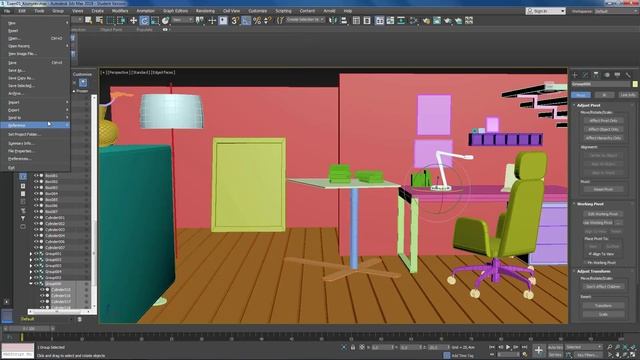The height and width of the screenshot is (360, 640).
Task: Open the Rendered Frame Window icon
Action: [x=437, y=20]
